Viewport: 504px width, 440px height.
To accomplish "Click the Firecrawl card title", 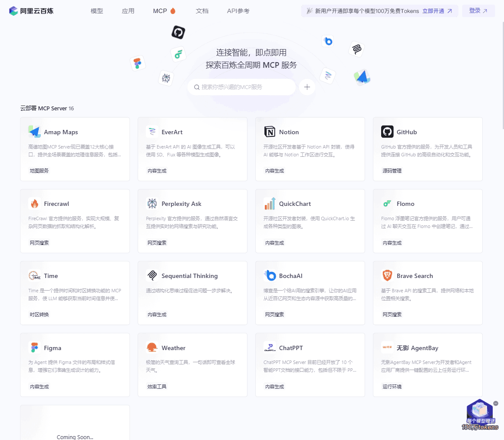I will click(x=56, y=204).
